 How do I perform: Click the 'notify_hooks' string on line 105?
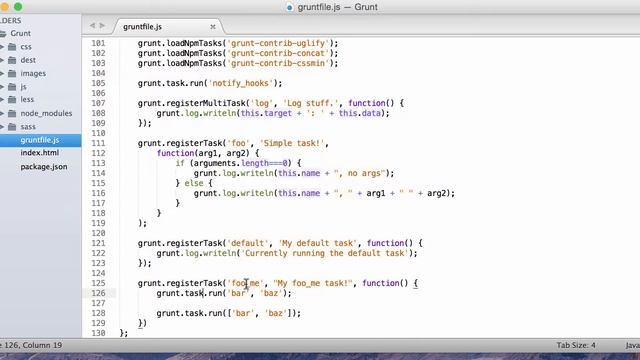click(240, 83)
